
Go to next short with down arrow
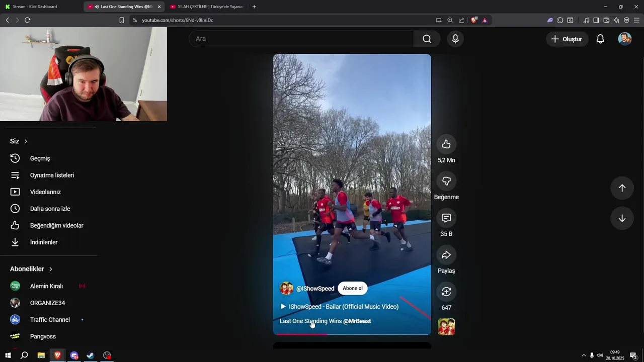point(622,218)
